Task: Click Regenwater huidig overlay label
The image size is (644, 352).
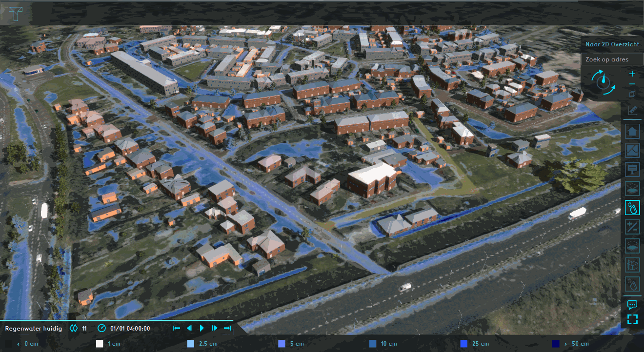Action: point(34,329)
